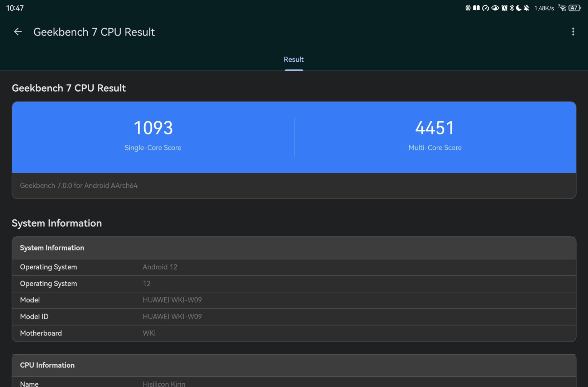Tap the 1093 single-core score value
The image size is (588, 387).
click(153, 128)
